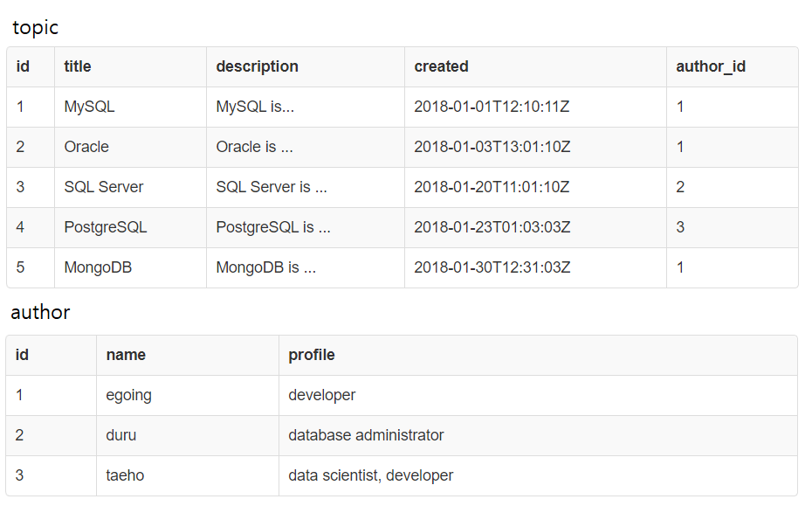The image size is (812, 506).
Task: Click author_id cell in the MongoDB row
Action: tap(733, 267)
